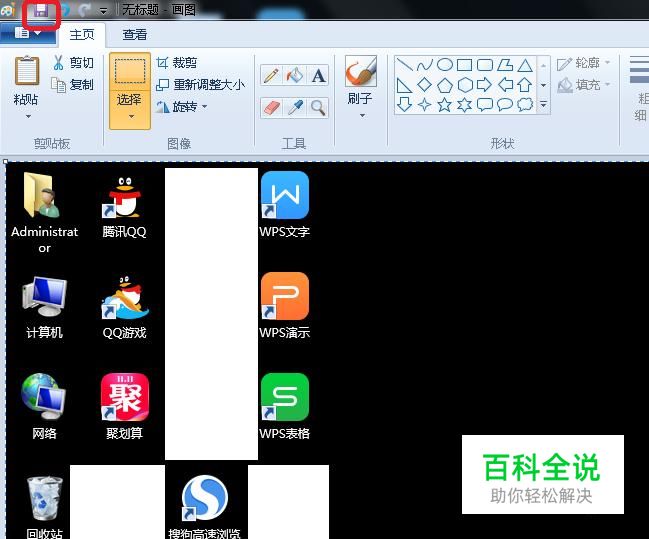Choose the pentagon shape
This screenshot has height=539, width=649.
point(445,85)
